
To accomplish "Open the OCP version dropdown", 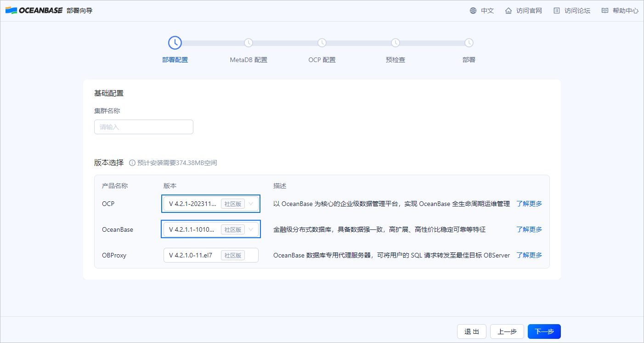I will coord(211,204).
